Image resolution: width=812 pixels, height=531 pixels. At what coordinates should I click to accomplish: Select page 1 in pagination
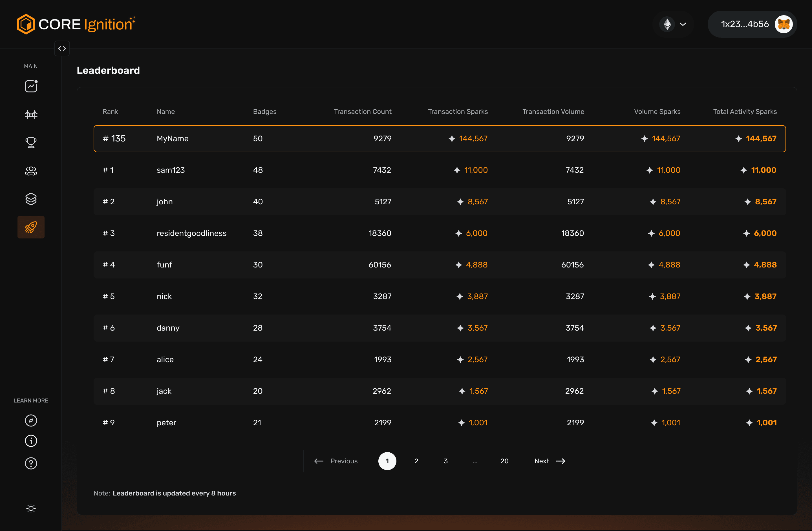click(387, 461)
